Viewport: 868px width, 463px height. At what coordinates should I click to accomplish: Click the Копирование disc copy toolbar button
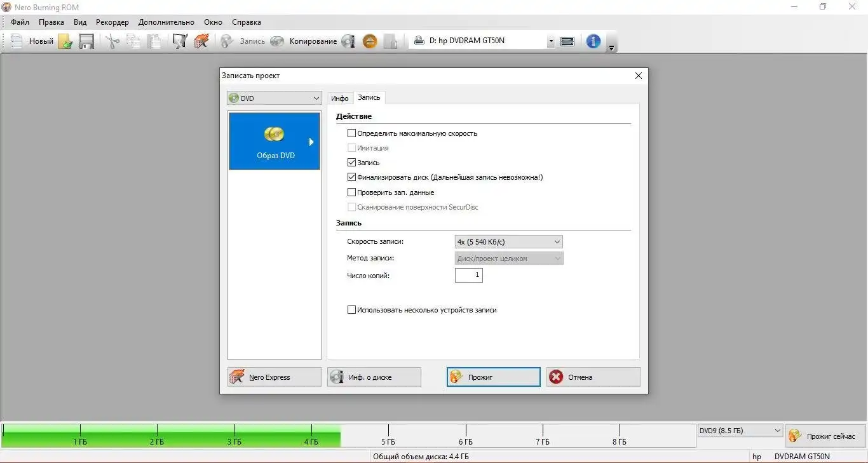pos(304,41)
